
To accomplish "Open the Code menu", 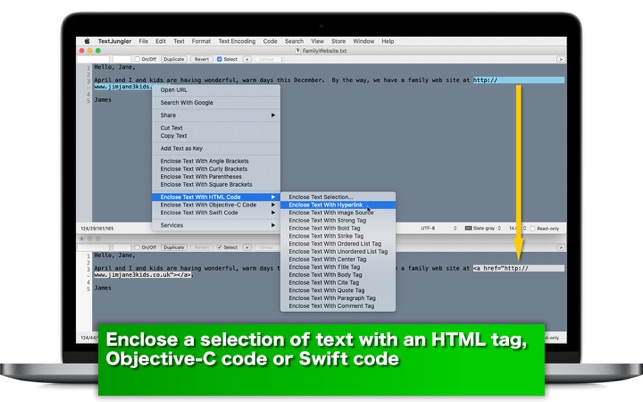I will click(270, 41).
